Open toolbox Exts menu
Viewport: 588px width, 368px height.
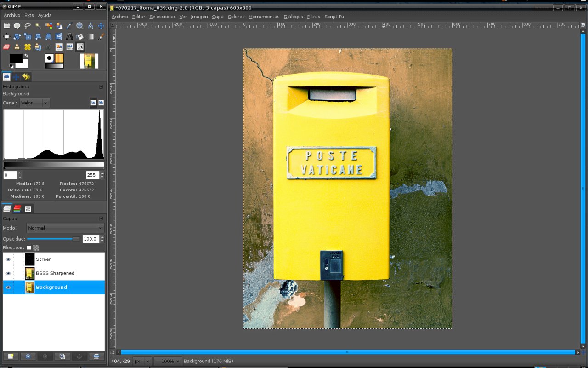pyautogui.click(x=29, y=15)
